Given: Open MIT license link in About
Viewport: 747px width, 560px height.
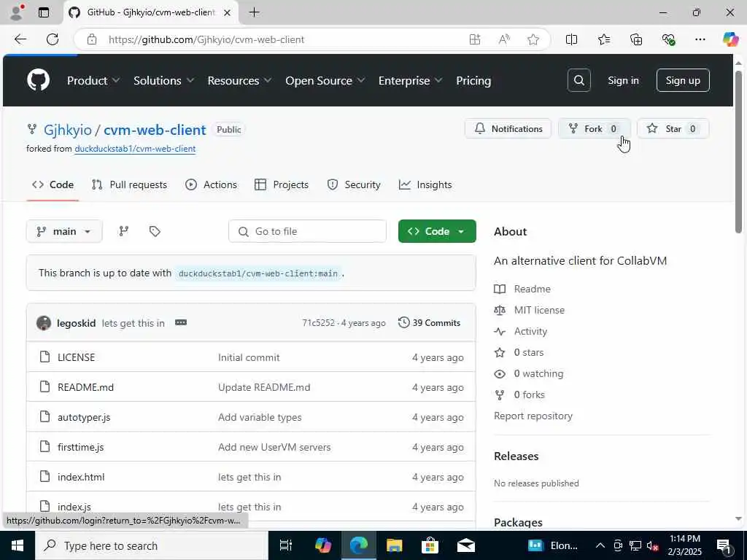Looking at the screenshot, I should point(539,310).
